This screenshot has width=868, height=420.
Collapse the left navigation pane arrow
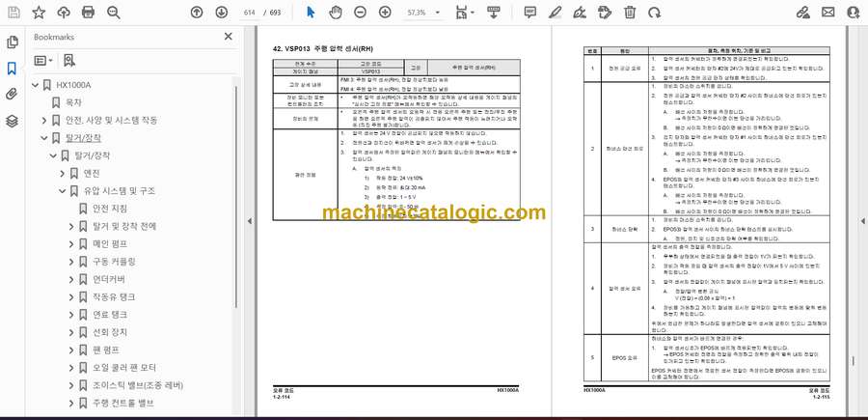249,221
